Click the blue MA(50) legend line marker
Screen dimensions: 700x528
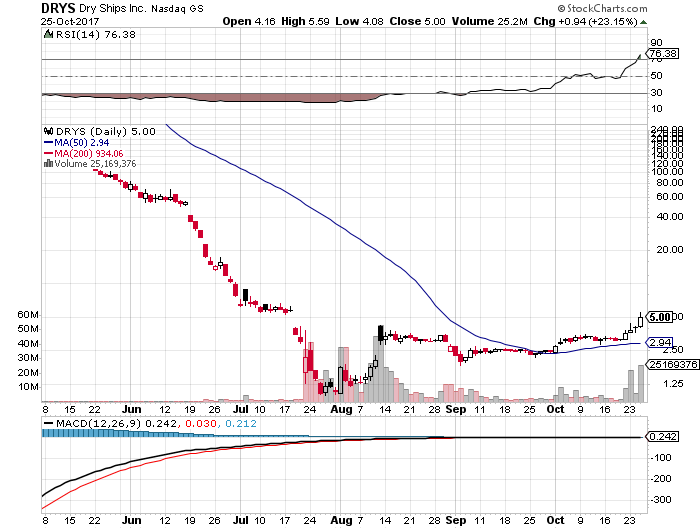46,142
